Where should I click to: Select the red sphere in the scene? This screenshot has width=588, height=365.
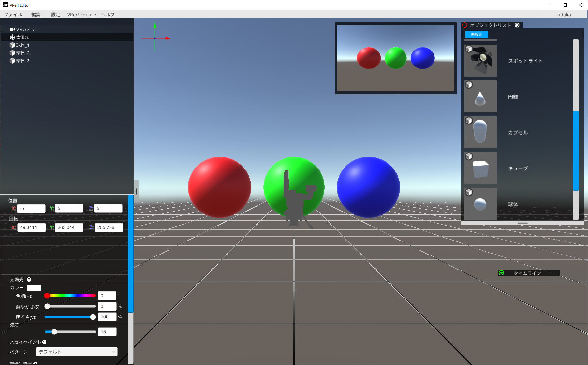pyautogui.click(x=219, y=187)
